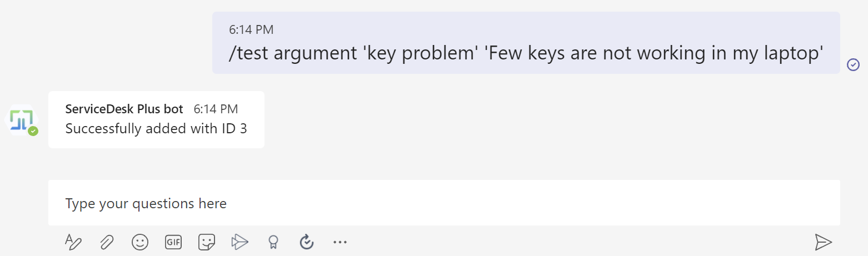Click the 'ServiceDesk Plus bot' sender name

click(x=124, y=109)
